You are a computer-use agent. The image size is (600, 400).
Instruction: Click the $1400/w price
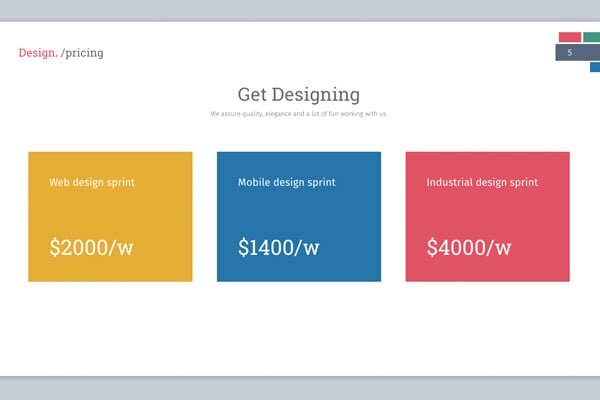click(279, 247)
